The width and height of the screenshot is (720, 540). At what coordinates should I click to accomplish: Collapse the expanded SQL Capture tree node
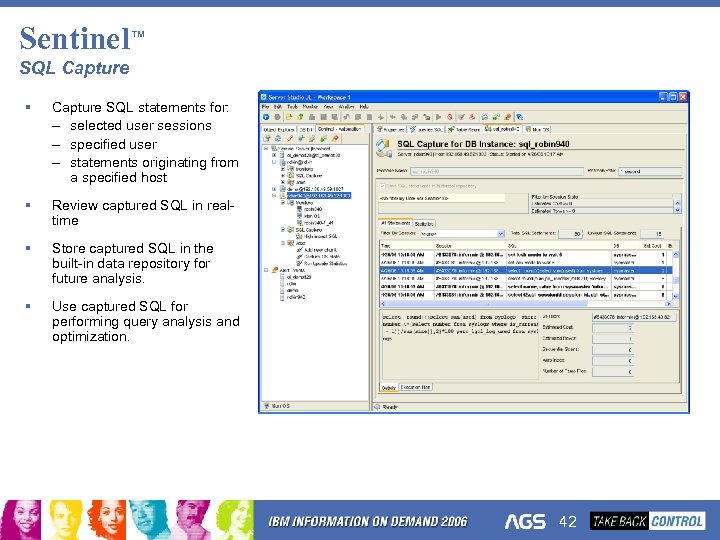coord(283,229)
